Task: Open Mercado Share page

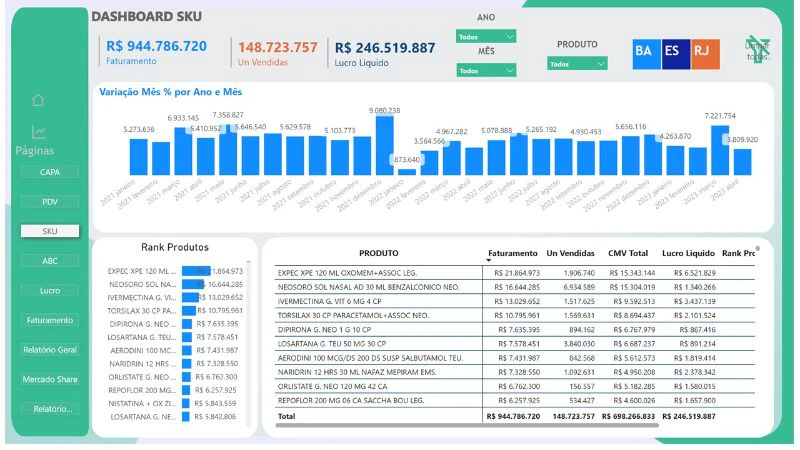Action: [50, 379]
